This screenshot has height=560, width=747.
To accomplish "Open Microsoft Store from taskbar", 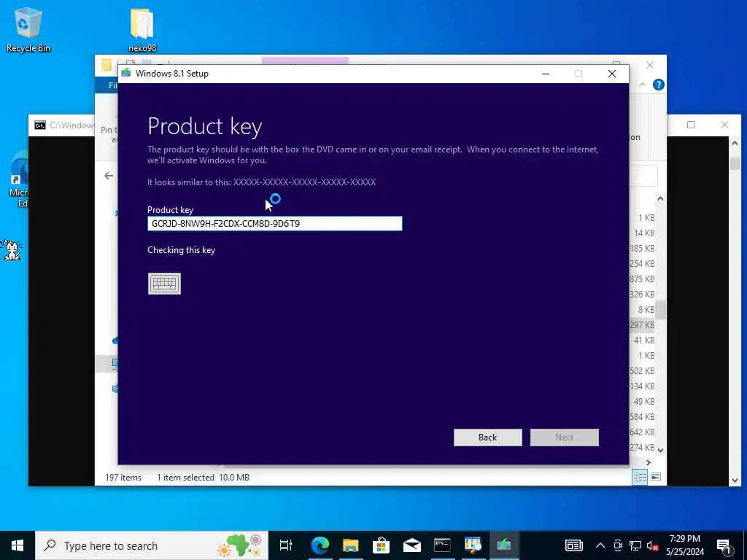I will click(x=381, y=545).
